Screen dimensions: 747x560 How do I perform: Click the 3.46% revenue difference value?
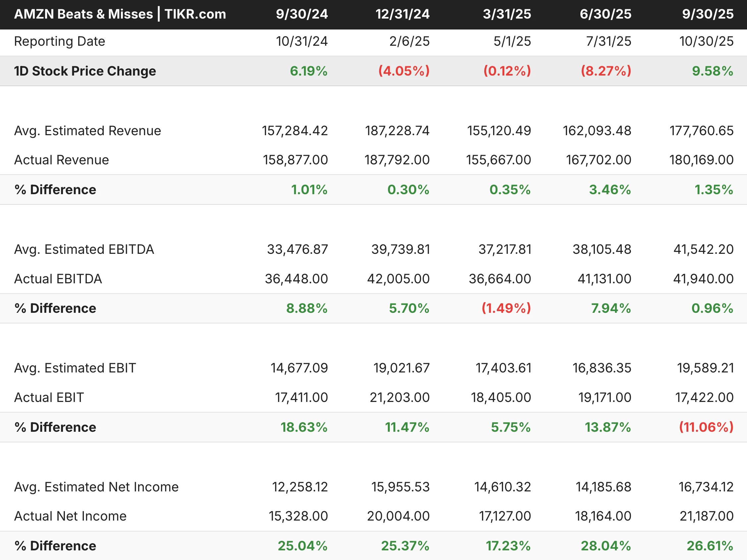click(609, 190)
